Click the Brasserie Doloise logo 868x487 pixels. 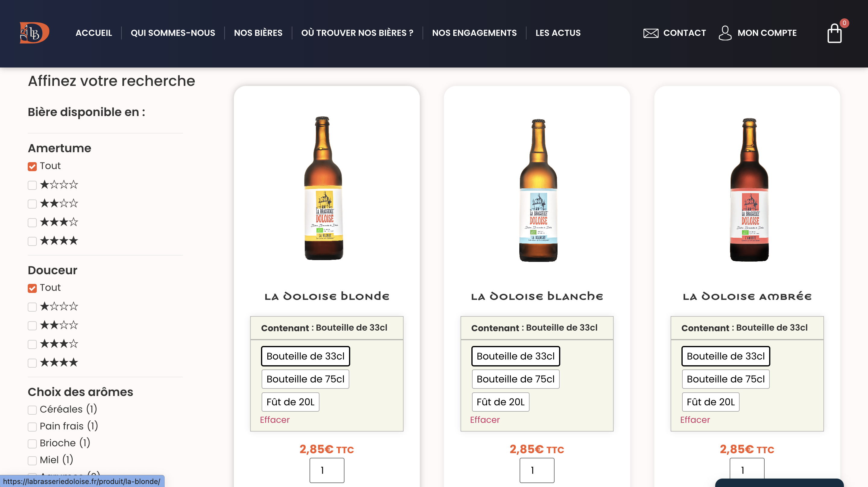(34, 33)
